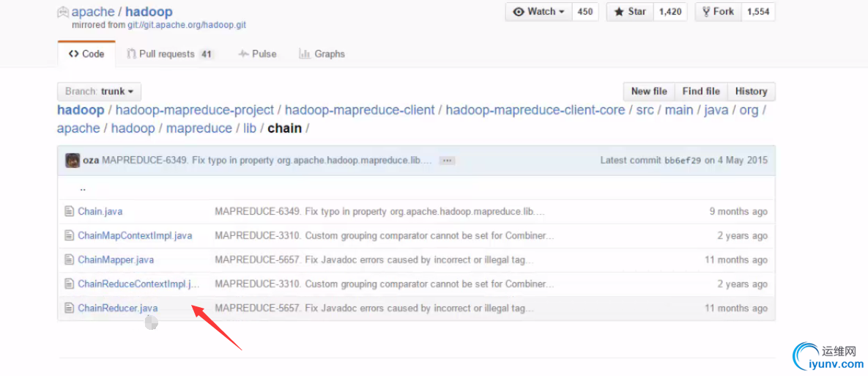
Task: Click '9 months ago' on Chain.java row
Action: (x=738, y=211)
